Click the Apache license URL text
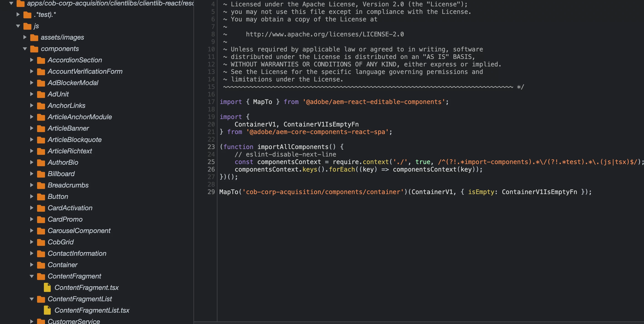The width and height of the screenshot is (644, 324). [325, 34]
